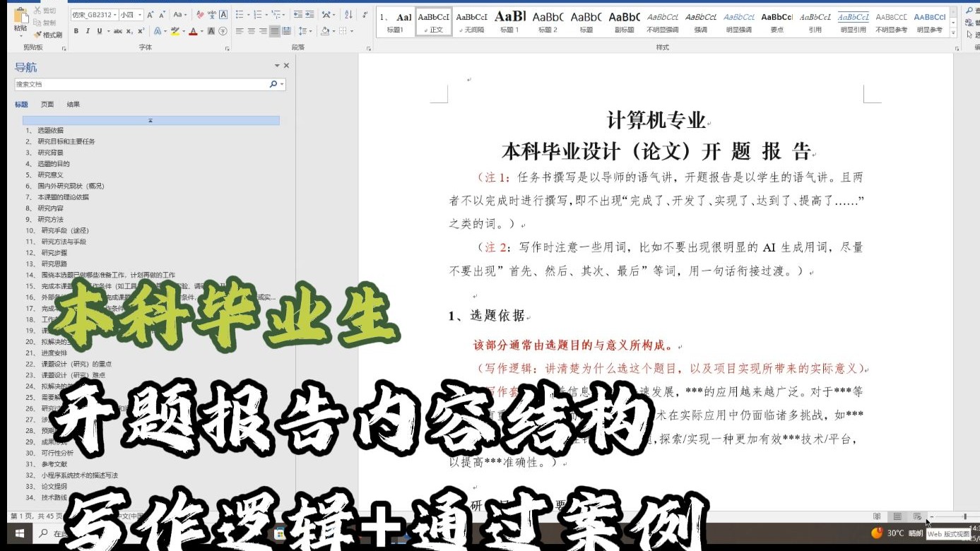Open the Font dialog launcher
980x551 pixels.
click(227, 48)
